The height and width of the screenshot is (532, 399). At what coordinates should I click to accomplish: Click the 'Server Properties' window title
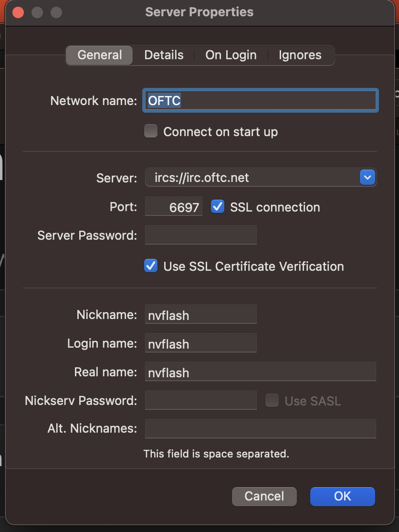click(x=199, y=12)
